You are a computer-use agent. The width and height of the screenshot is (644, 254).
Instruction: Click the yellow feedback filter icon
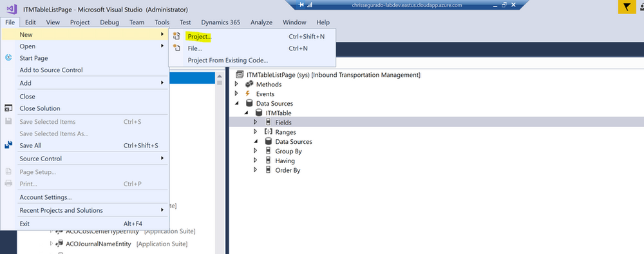point(627,7)
